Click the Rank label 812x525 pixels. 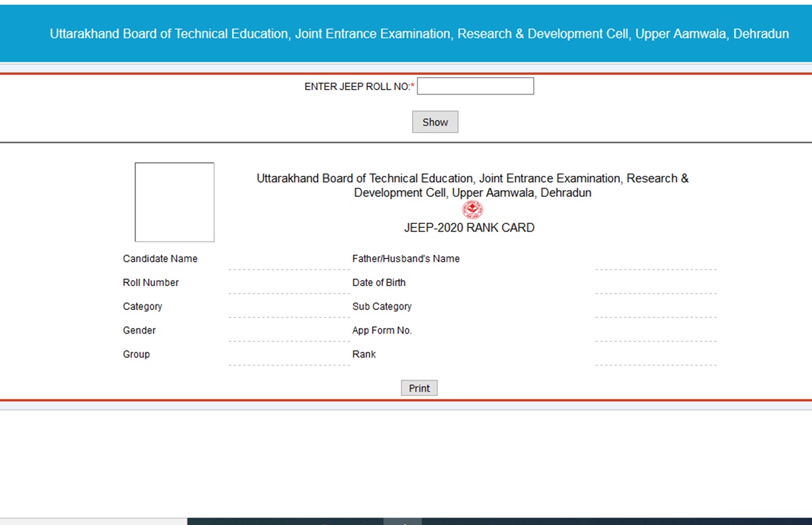point(364,355)
